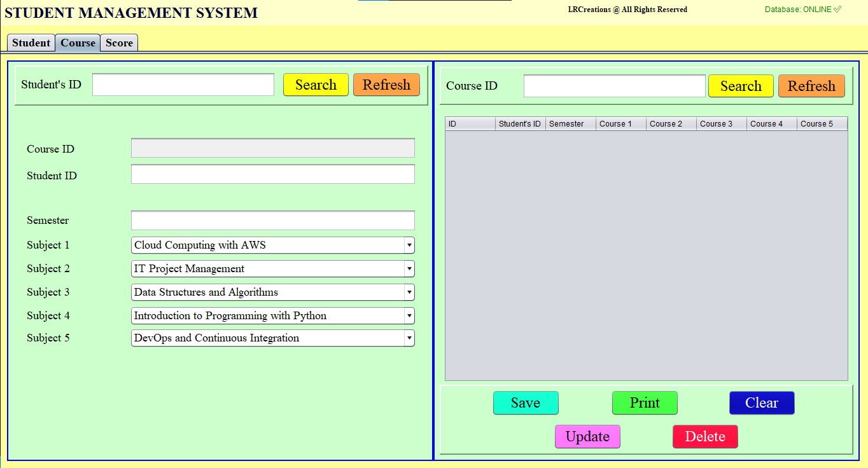
Task: Open the Subject 4 dropdown arrow
Action: point(409,316)
